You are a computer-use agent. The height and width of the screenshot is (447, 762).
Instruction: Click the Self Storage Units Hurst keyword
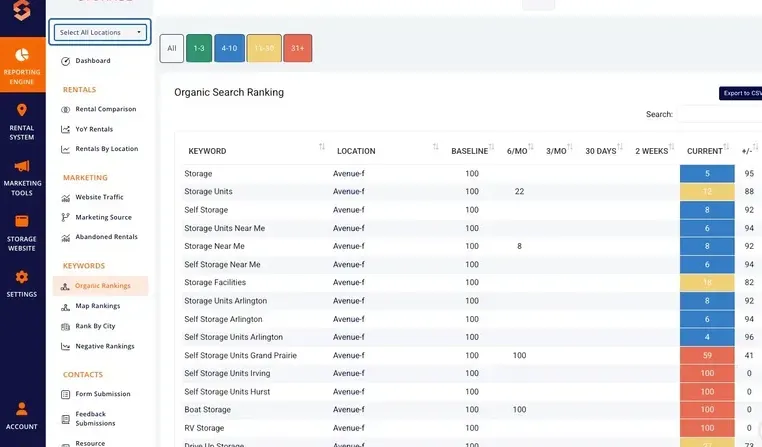(227, 392)
